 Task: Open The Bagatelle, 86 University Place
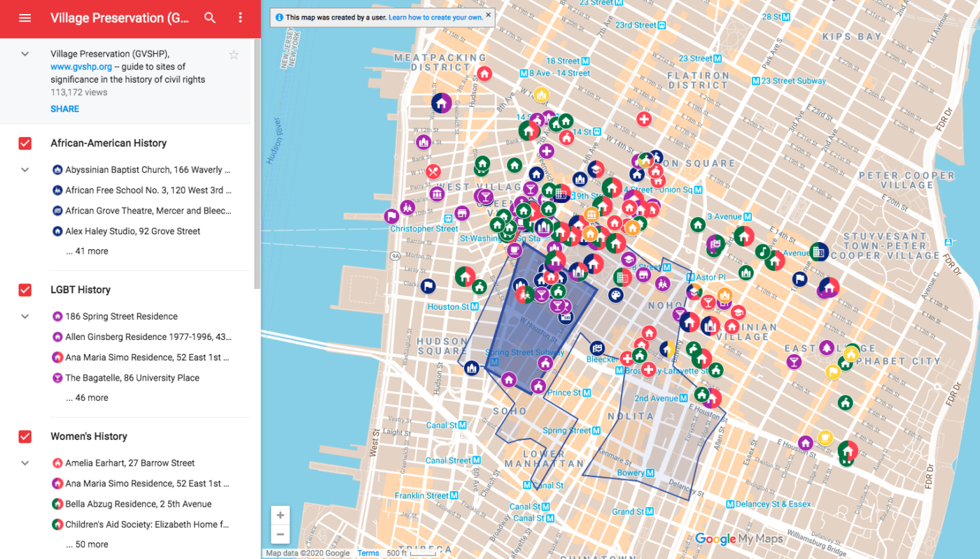point(126,378)
